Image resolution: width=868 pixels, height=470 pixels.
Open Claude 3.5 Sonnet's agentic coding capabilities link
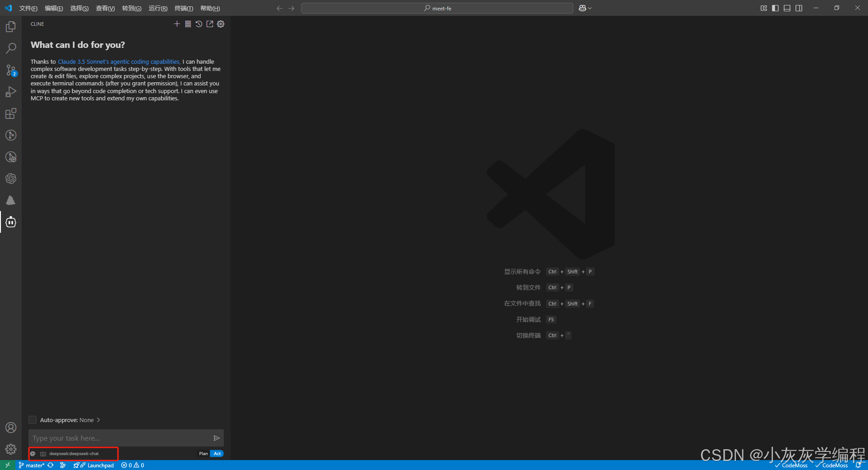click(119, 61)
